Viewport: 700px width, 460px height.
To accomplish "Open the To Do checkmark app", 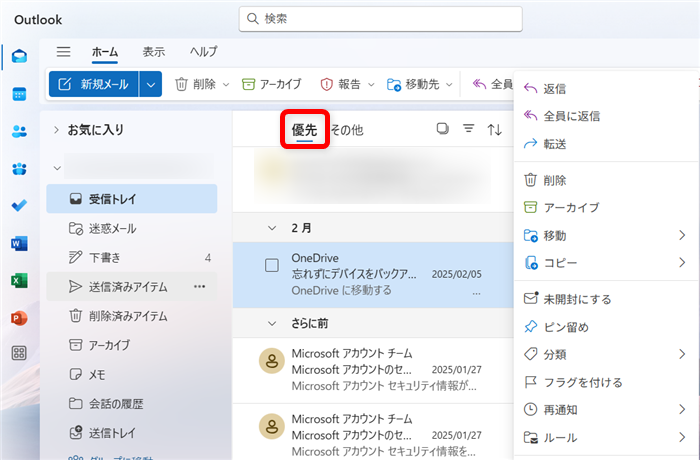I will (x=19, y=206).
